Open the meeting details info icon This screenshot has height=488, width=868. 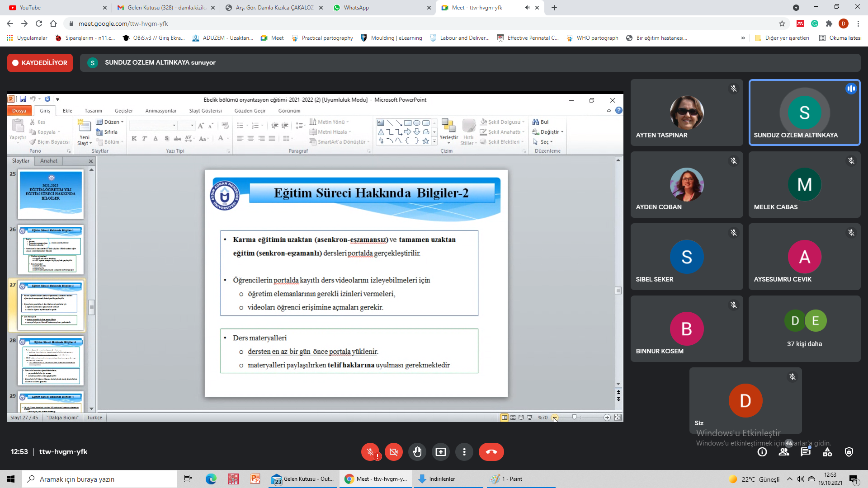pyautogui.click(x=762, y=452)
